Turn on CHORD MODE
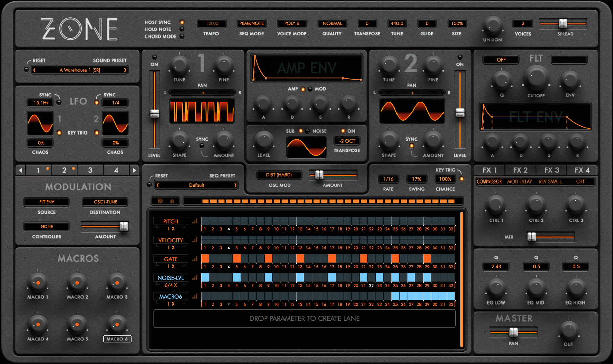The image size is (613, 364). pyautogui.click(x=182, y=37)
